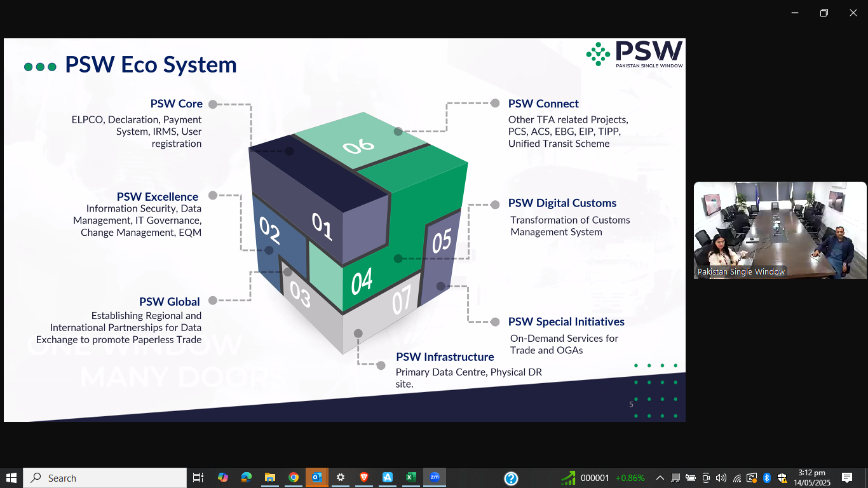868x488 pixels.
Task: Click the Bluetooth tray icon
Action: [767, 478]
